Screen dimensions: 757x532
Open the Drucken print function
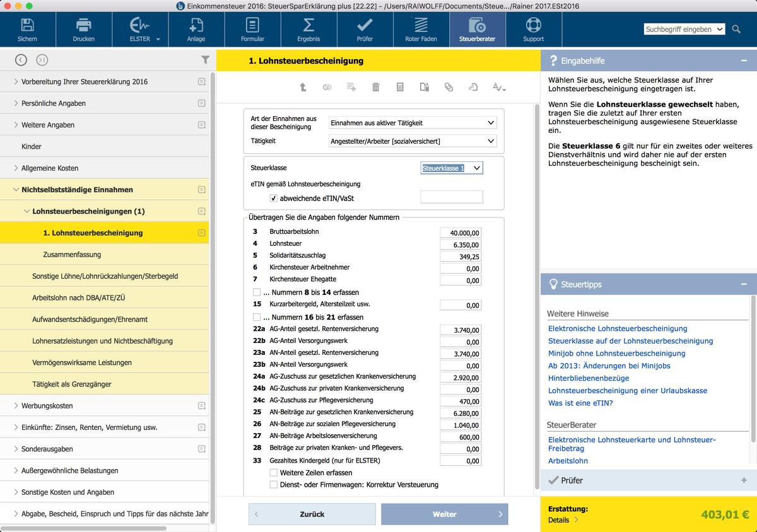click(83, 30)
